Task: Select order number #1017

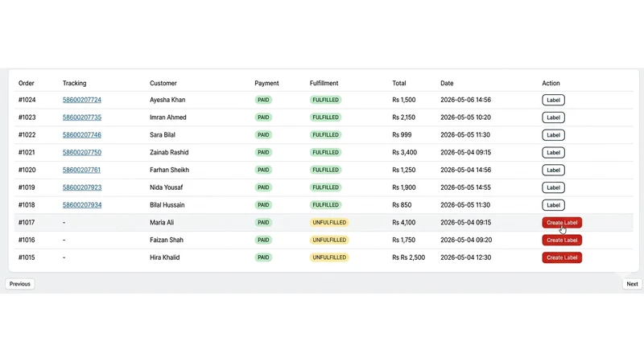Action: pos(27,223)
